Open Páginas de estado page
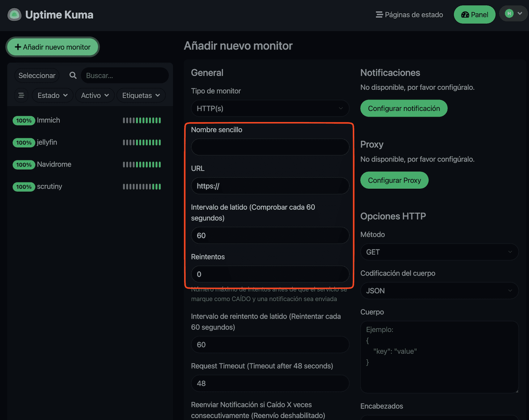 (409, 15)
